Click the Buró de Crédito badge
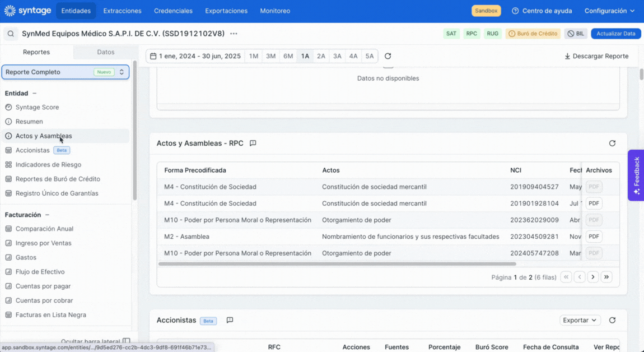644x352 pixels. [x=533, y=34]
